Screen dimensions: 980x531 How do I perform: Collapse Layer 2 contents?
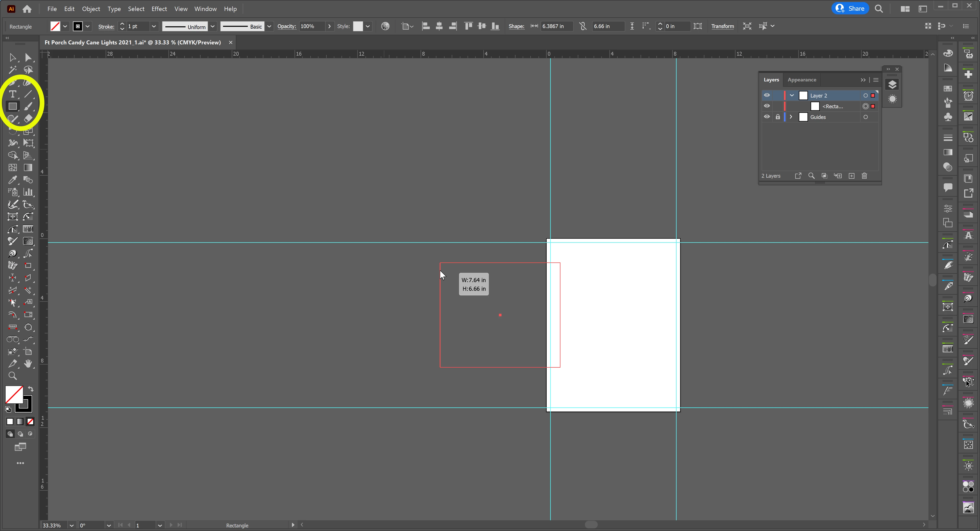[792, 95]
